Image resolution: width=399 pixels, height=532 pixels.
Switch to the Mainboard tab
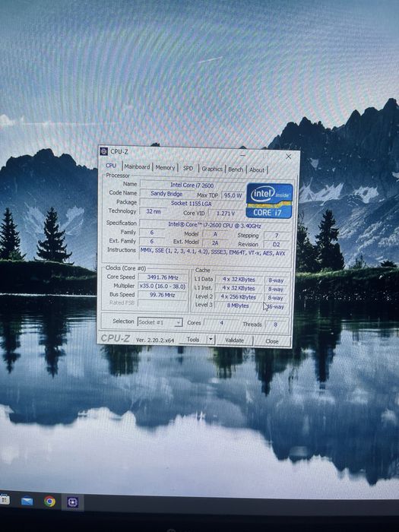tap(137, 166)
